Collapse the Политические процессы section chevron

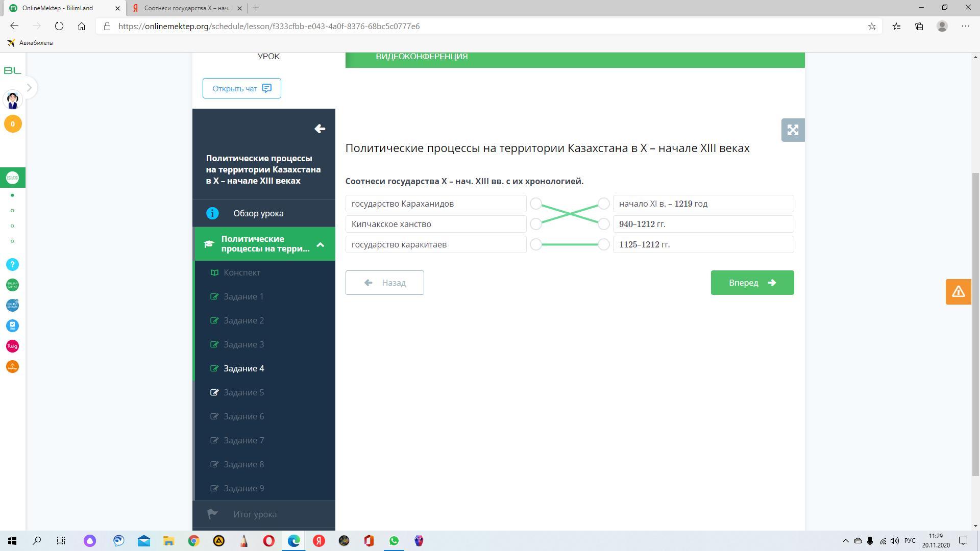point(320,244)
